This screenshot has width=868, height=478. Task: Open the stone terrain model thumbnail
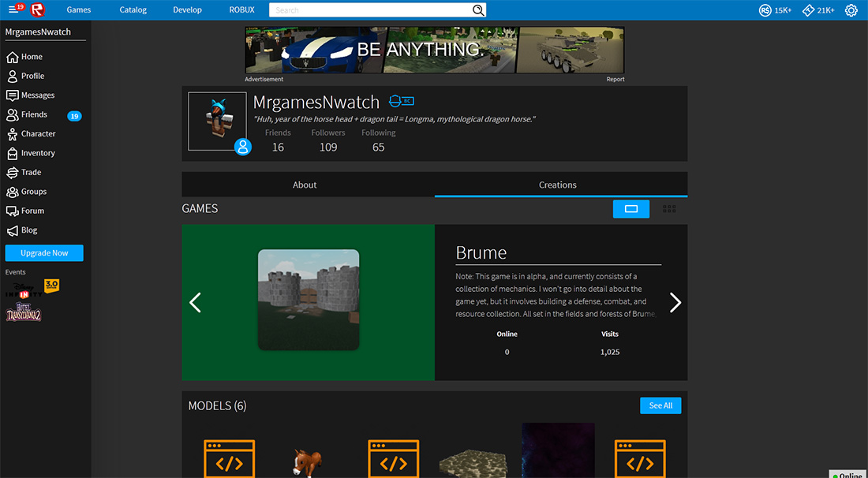tap(473, 464)
